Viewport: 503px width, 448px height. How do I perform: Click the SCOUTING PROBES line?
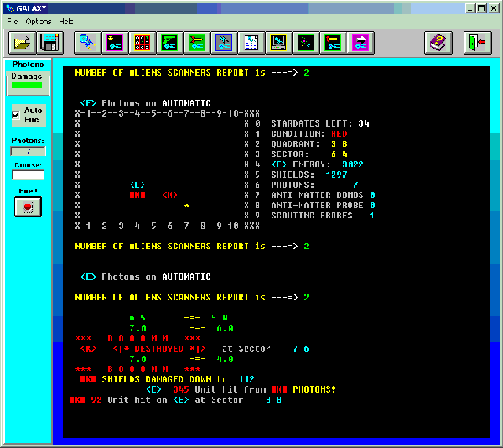(323, 216)
